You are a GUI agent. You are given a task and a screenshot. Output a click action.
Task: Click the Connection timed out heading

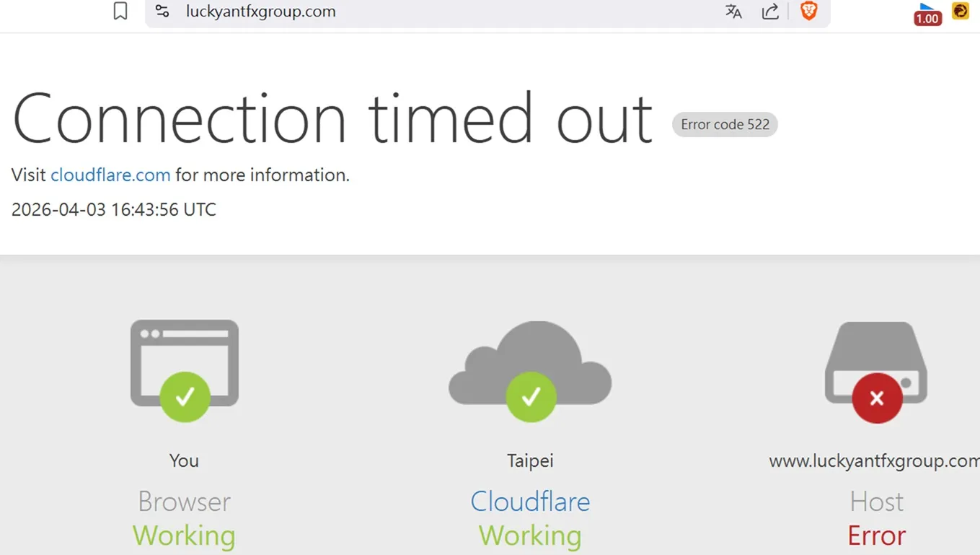[332, 119]
